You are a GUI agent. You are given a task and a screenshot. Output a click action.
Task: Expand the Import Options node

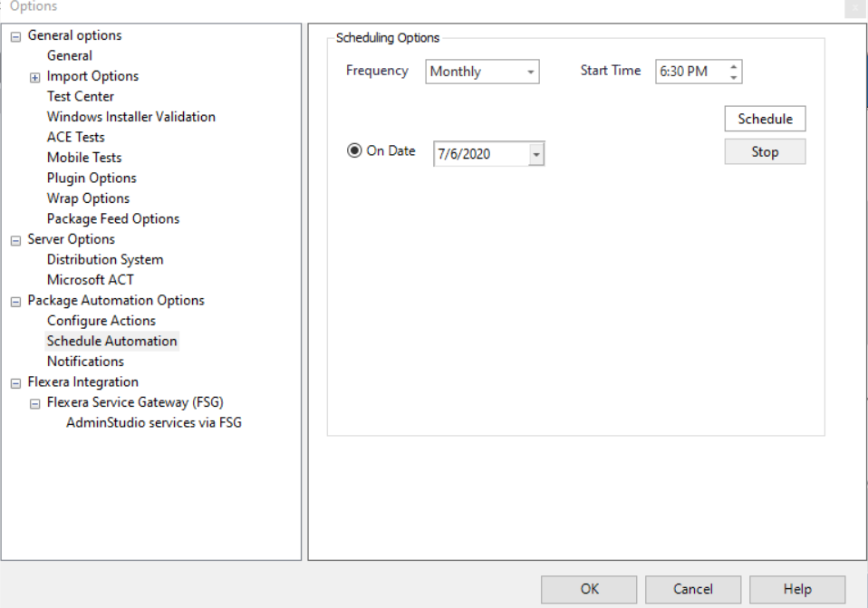pos(34,78)
